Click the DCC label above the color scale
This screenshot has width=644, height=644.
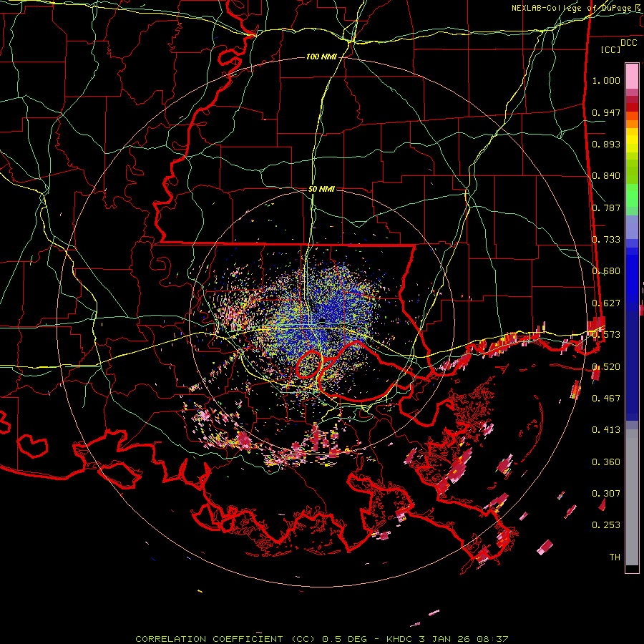[628, 43]
